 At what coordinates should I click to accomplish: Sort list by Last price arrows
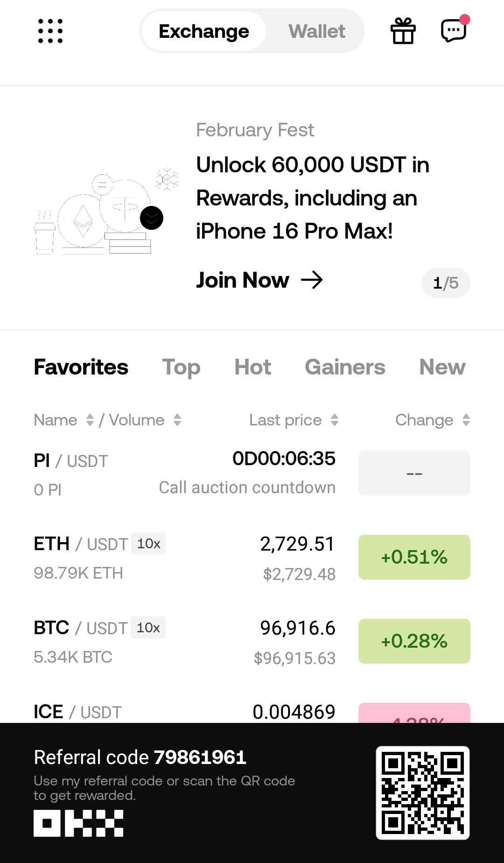coord(335,420)
